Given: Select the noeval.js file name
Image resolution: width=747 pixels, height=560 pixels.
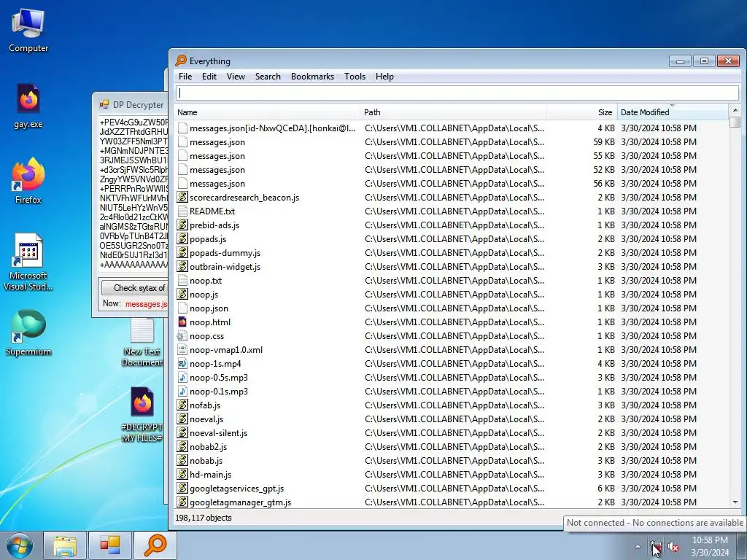Looking at the screenshot, I should (206, 419).
